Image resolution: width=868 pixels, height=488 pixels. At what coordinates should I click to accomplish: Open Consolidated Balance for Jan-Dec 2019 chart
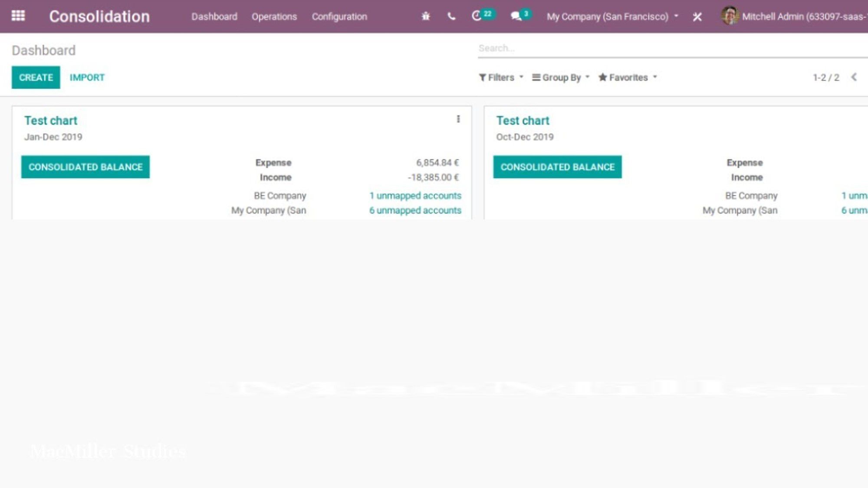click(85, 167)
